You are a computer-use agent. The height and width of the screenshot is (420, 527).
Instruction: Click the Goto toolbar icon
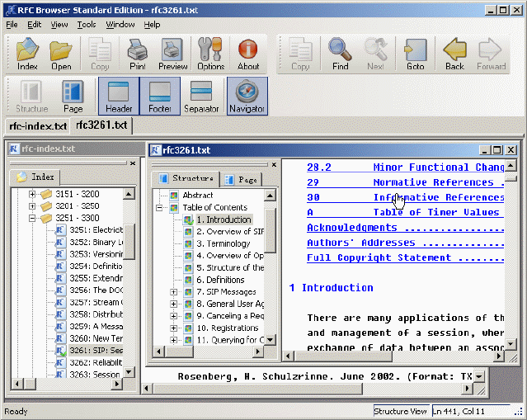pos(416,54)
